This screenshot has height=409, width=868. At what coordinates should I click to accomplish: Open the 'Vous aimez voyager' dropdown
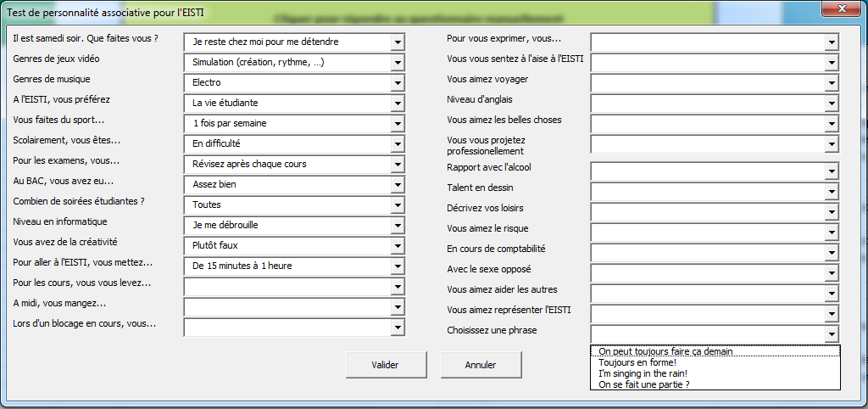[832, 83]
